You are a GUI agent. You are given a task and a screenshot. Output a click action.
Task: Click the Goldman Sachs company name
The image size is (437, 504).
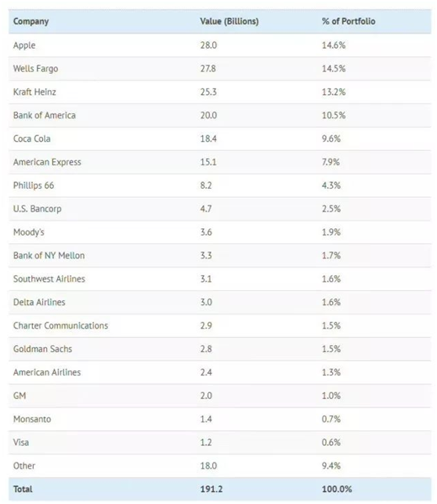point(43,349)
